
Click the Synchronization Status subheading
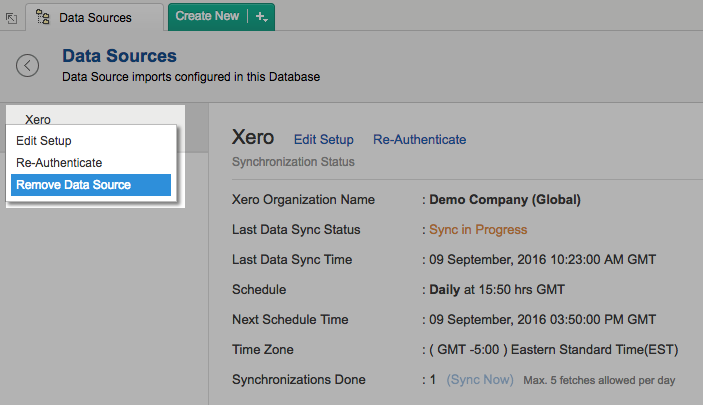pyautogui.click(x=293, y=162)
